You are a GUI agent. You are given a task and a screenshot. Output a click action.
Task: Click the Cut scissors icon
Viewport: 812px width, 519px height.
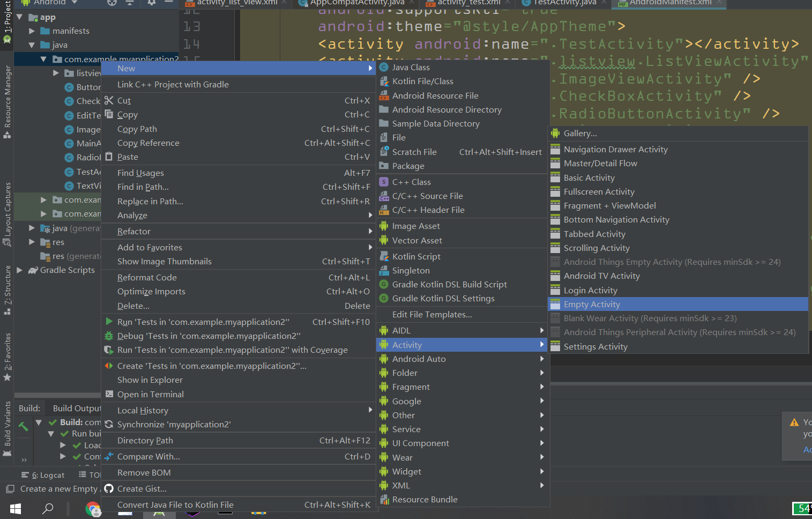[x=109, y=100]
